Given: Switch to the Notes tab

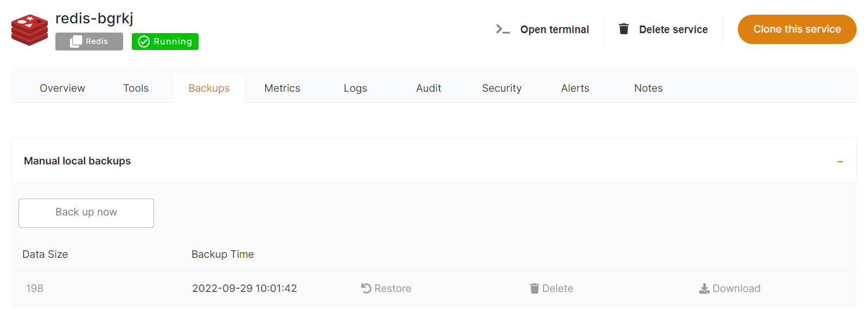Looking at the screenshot, I should pos(648,88).
